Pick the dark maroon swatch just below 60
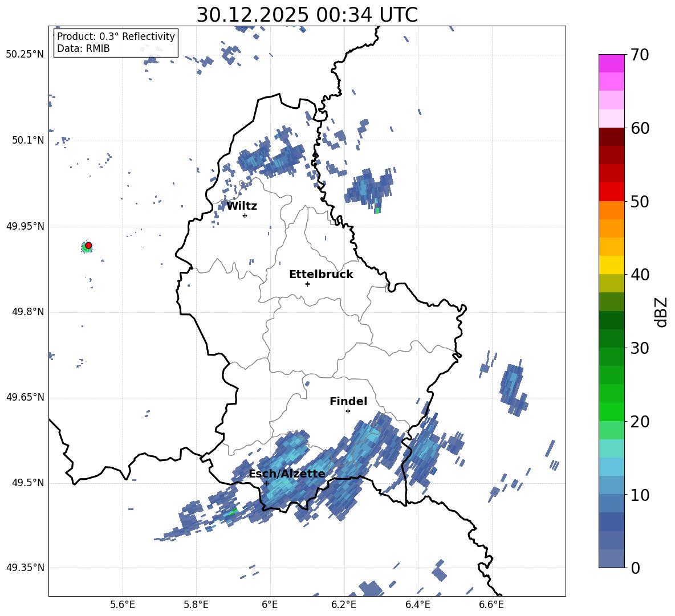This screenshot has width=675, height=616. [612, 137]
